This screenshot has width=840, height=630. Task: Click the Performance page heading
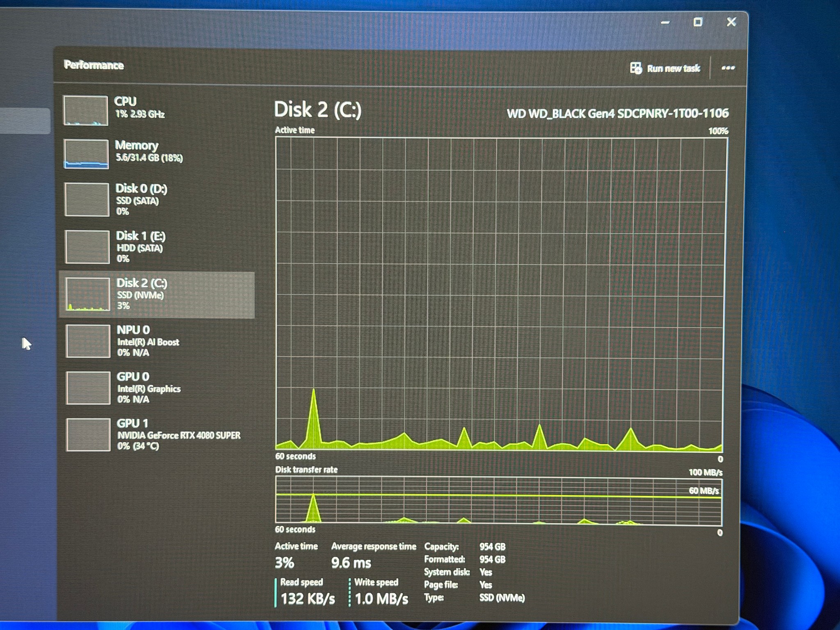pos(94,65)
